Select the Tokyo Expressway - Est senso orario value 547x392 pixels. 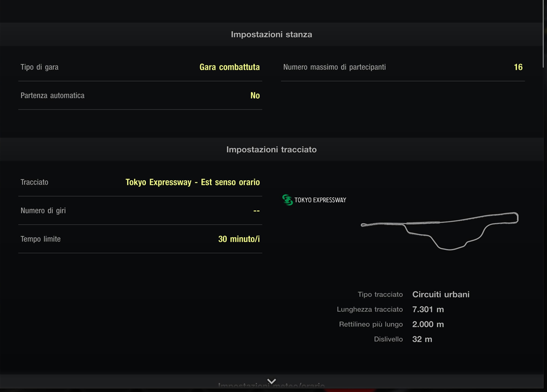point(192,182)
